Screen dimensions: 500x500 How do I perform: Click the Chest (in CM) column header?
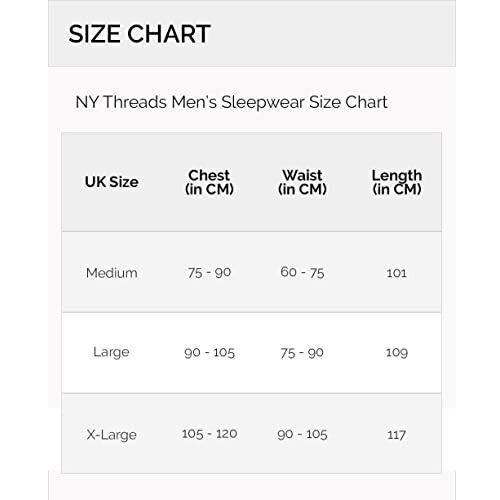[x=209, y=182]
